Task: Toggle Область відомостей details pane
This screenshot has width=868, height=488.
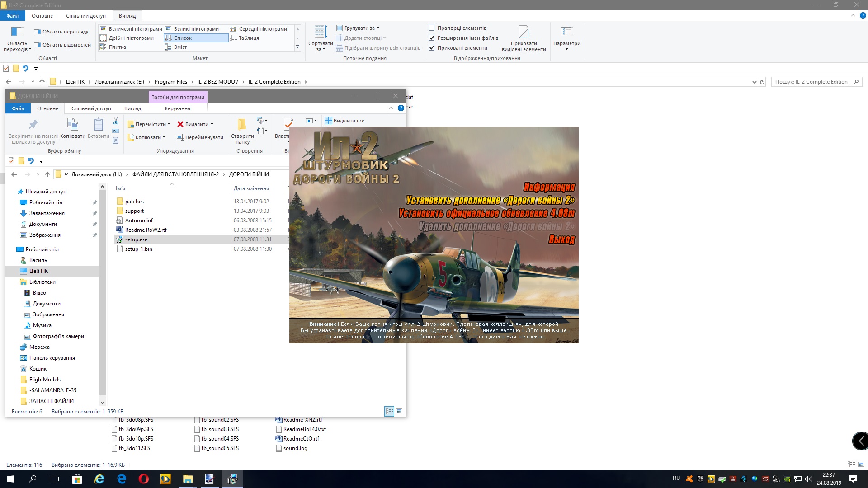Action: click(x=62, y=45)
